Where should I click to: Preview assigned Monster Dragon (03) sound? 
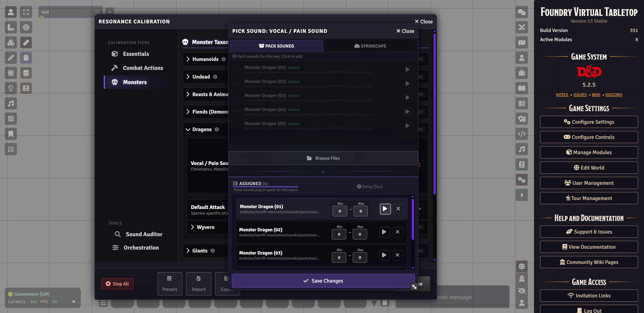click(384, 255)
